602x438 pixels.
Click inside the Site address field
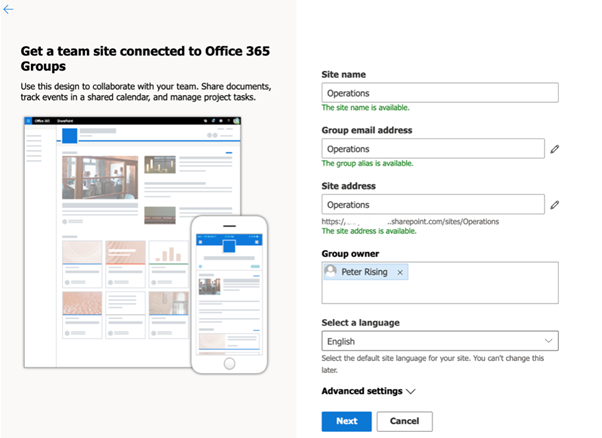coord(432,205)
